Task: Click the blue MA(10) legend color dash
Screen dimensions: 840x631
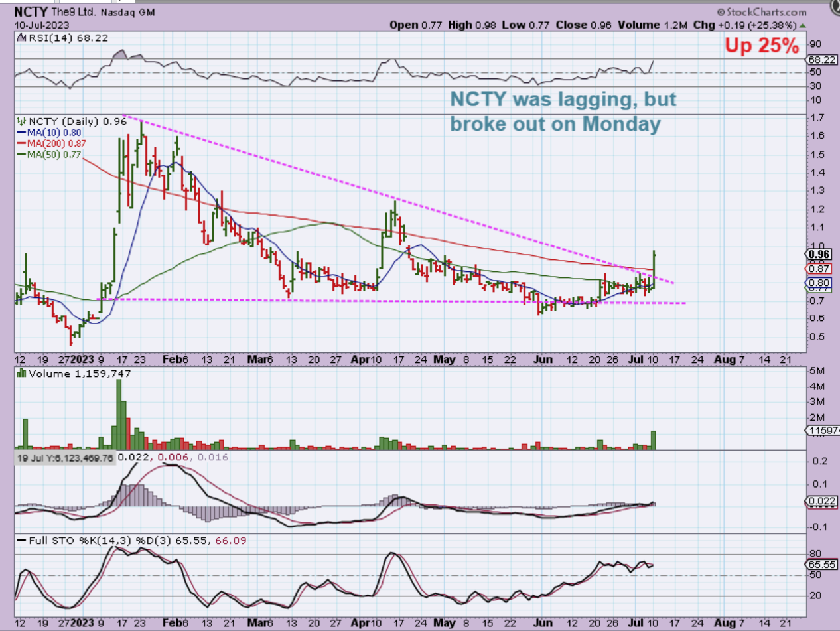Action: pos(20,133)
